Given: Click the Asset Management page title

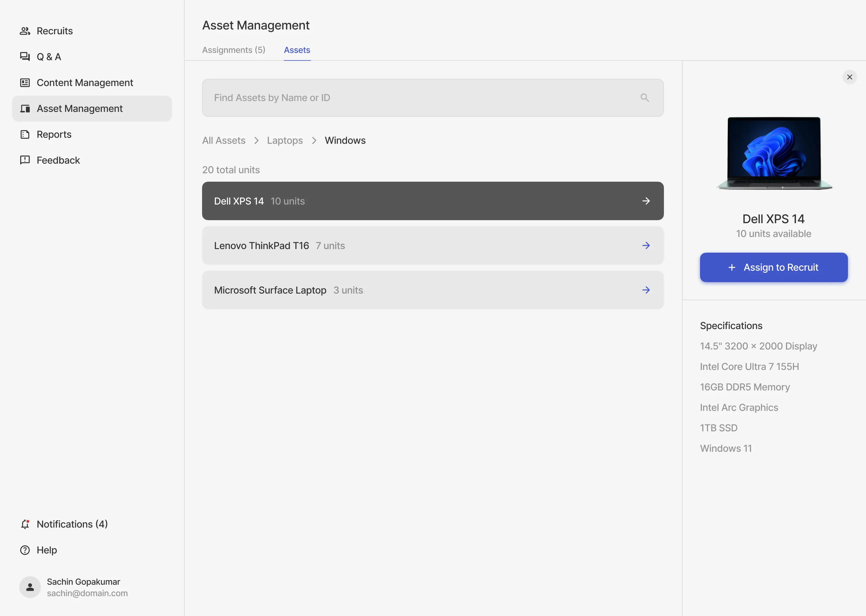Looking at the screenshot, I should pyautogui.click(x=256, y=25).
